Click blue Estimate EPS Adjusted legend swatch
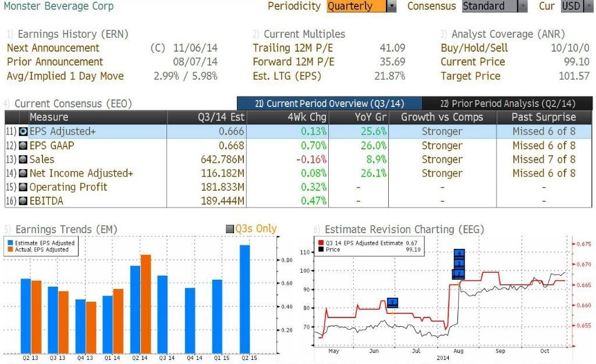This screenshot has width=596, height=364. tap(10, 243)
